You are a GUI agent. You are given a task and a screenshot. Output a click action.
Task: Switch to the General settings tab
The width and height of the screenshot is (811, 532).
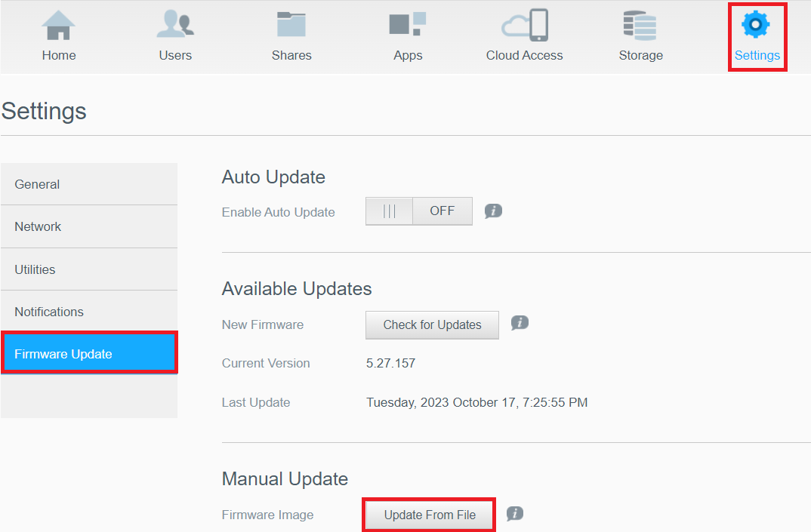pyautogui.click(x=89, y=184)
